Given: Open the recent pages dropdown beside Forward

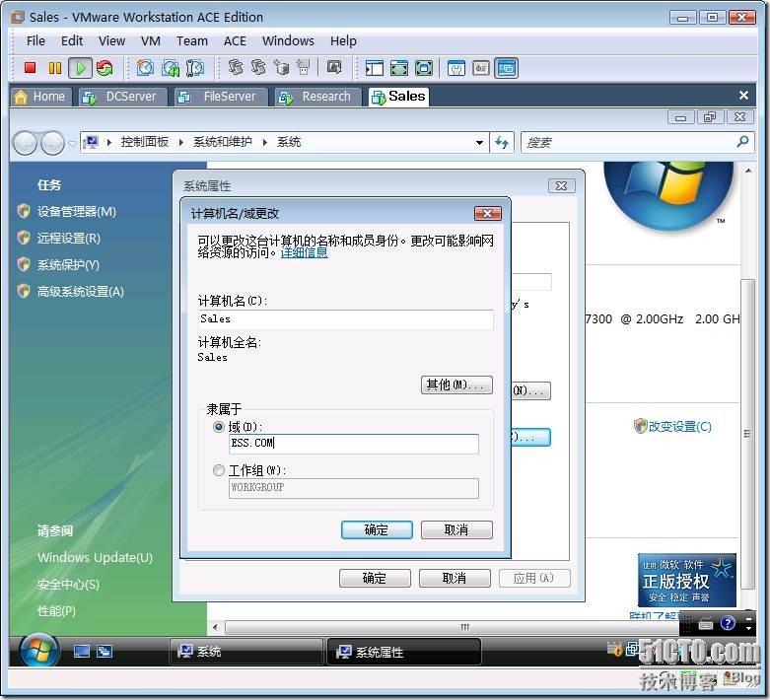Looking at the screenshot, I should click(72, 143).
